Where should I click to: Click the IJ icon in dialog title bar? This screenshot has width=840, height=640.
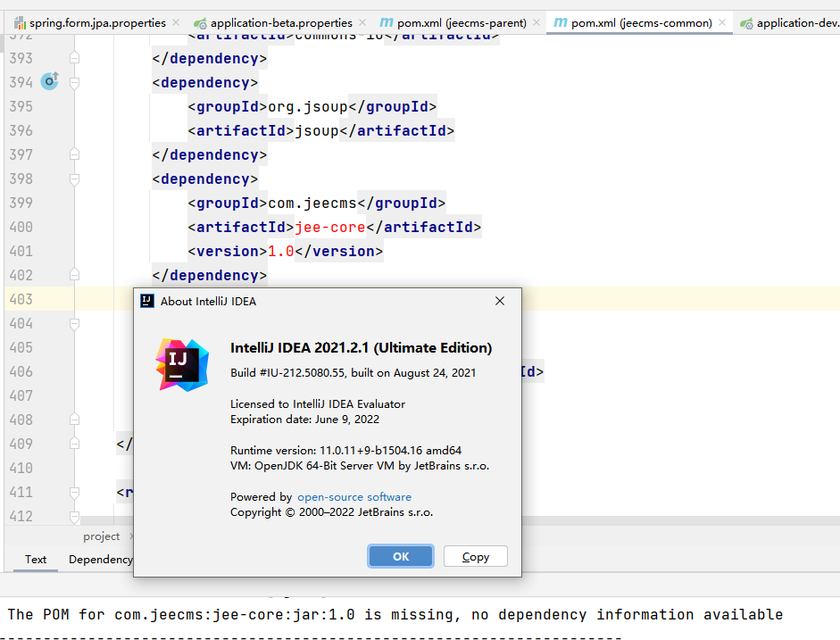tap(146, 301)
